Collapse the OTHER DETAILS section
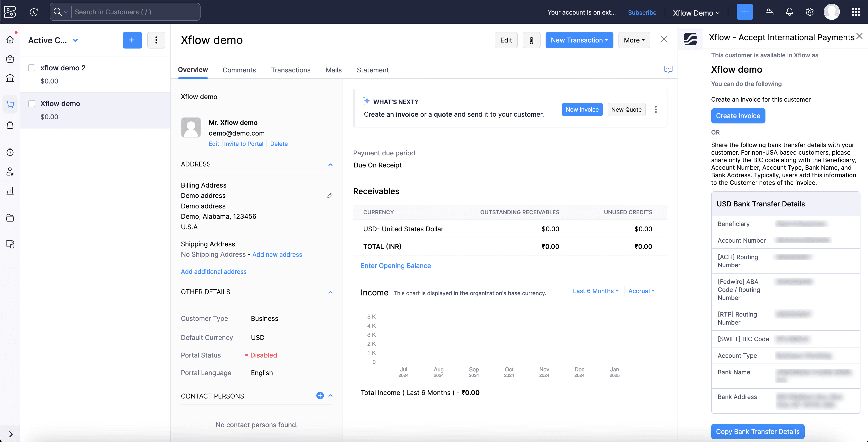868x442 pixels. tap(330, 292)
